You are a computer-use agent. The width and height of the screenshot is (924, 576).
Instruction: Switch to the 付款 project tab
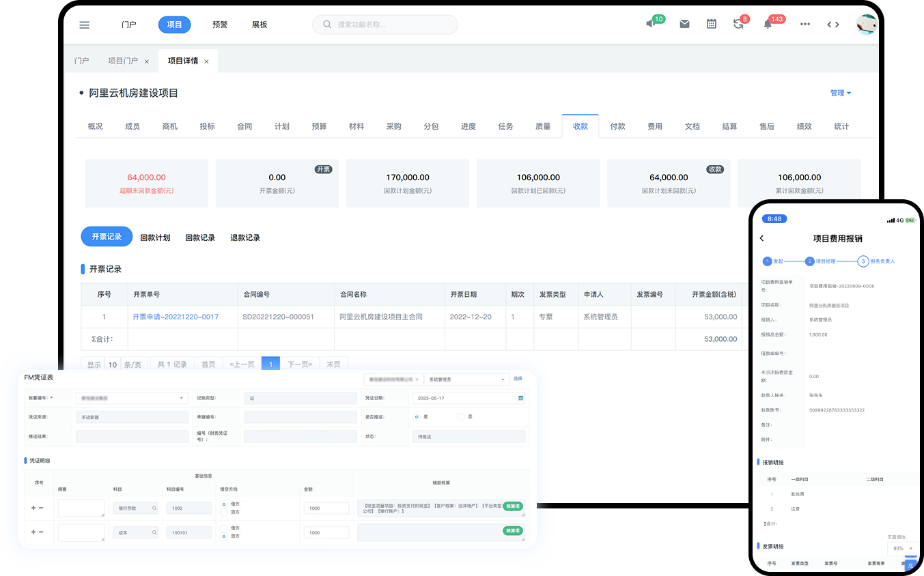pyautogui.click(x=617, y=126)
